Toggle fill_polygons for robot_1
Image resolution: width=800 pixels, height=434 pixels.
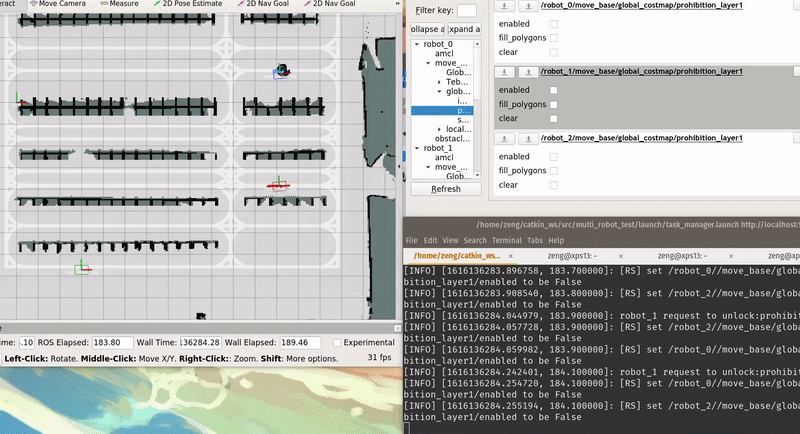click(554, 105)
